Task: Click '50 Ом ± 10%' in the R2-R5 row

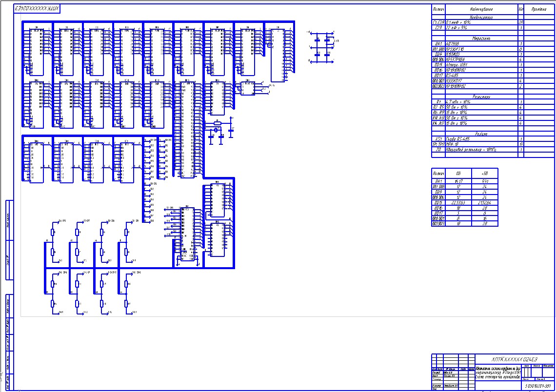Action: (457, 107)
